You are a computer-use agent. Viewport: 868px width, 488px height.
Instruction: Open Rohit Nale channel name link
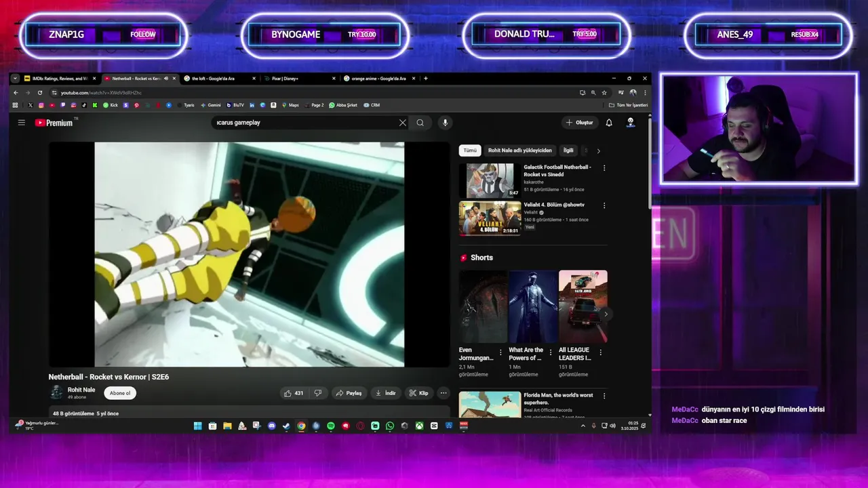coord(81,390)
